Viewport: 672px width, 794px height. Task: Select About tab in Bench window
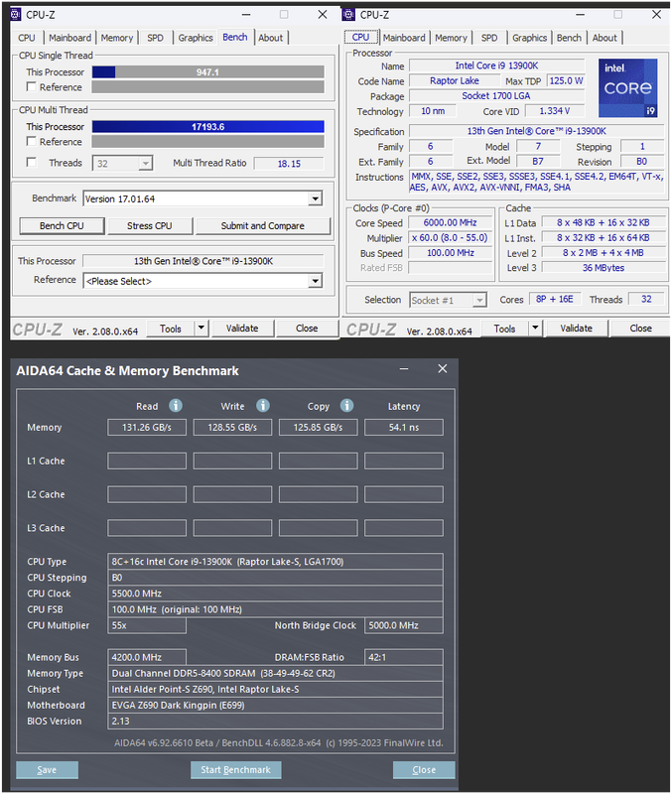[x=270, y=38]
